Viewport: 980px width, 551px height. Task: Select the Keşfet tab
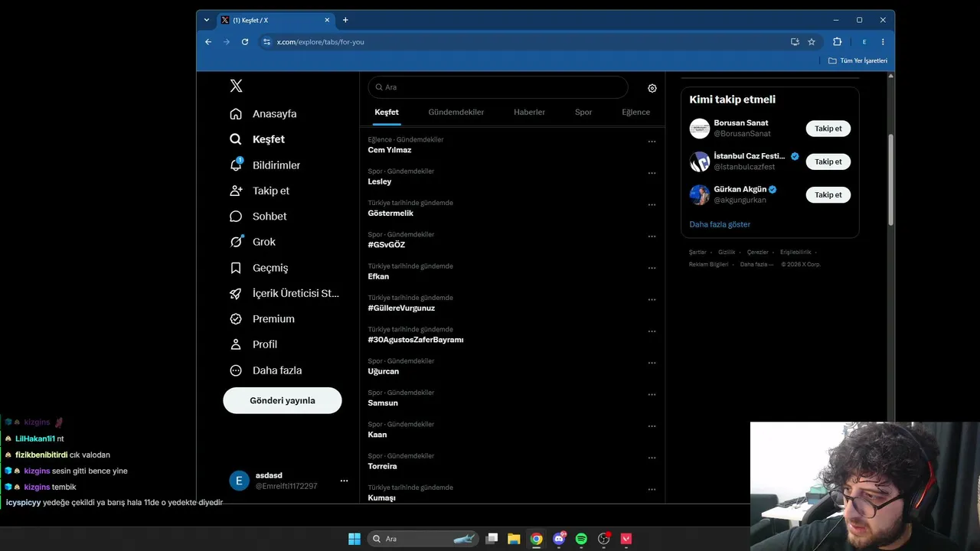pos(387,112)
